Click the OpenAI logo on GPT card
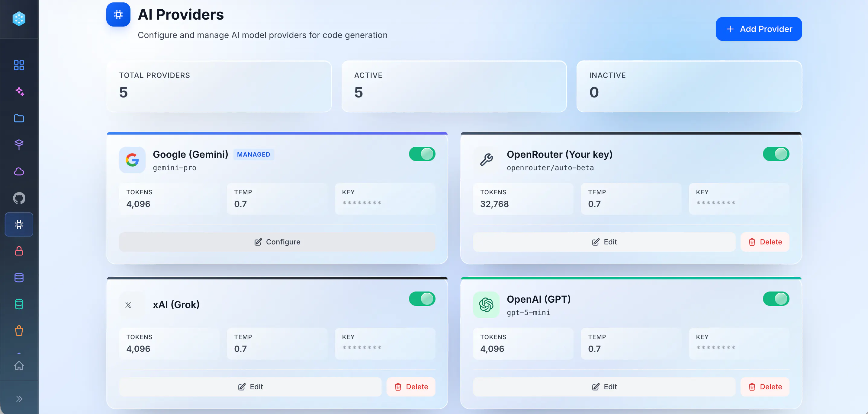 click(x=486, y=305)
